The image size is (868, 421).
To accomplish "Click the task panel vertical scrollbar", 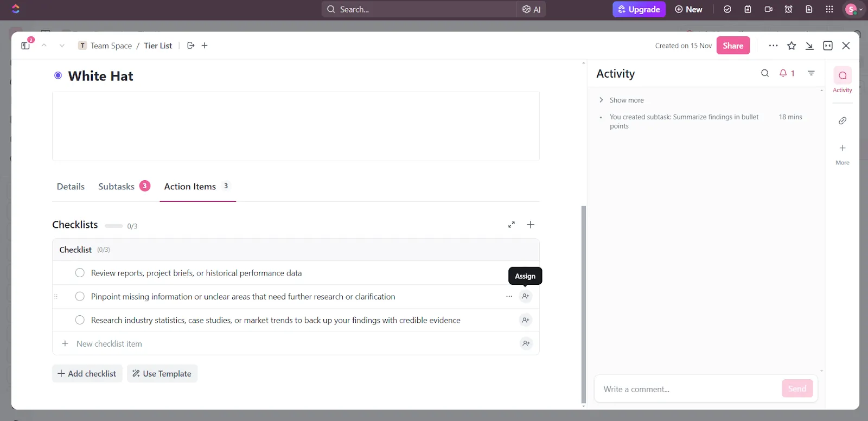I will pyautogui.click(x=584, y=304).
